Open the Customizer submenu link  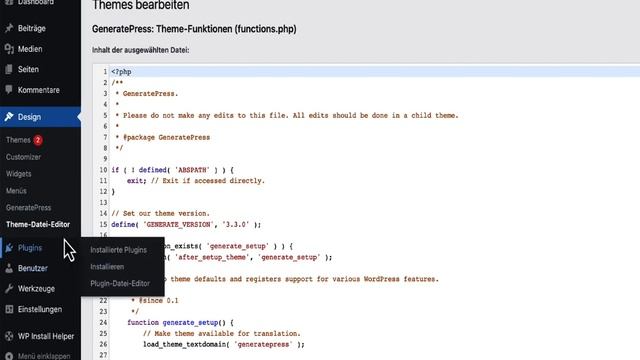point(23,157)
